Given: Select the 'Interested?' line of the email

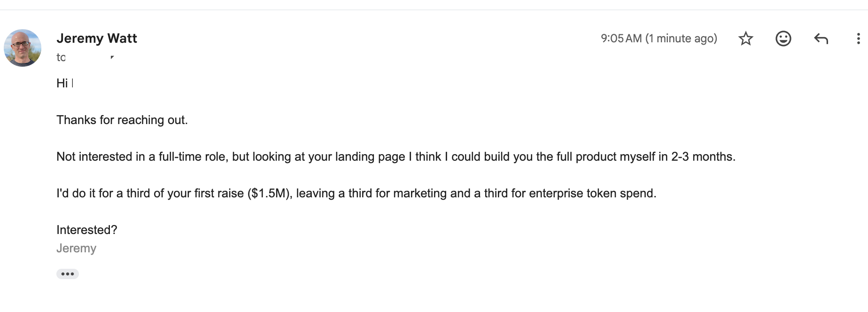Looking at the screenshot, I should point(87,230).
